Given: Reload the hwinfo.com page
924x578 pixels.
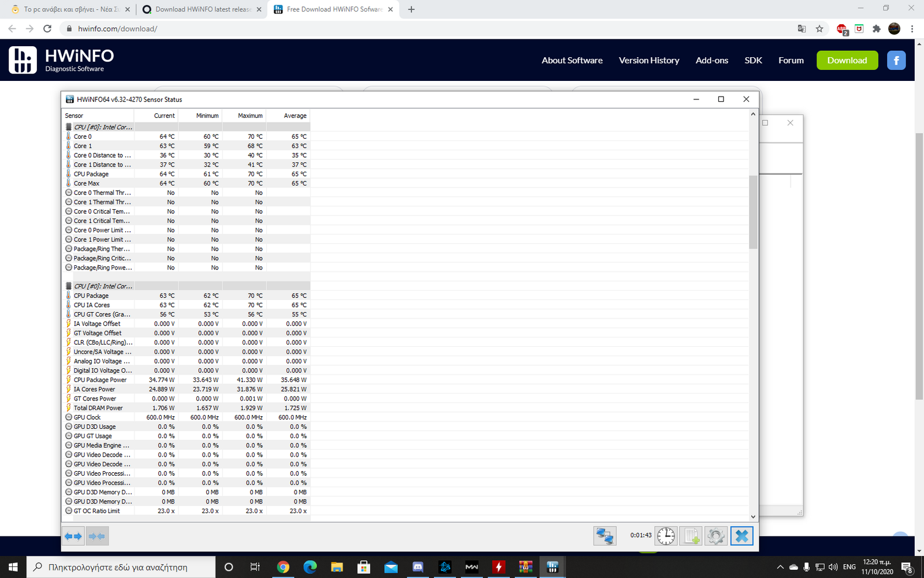Looking at the screenshot, I should 47,28.
